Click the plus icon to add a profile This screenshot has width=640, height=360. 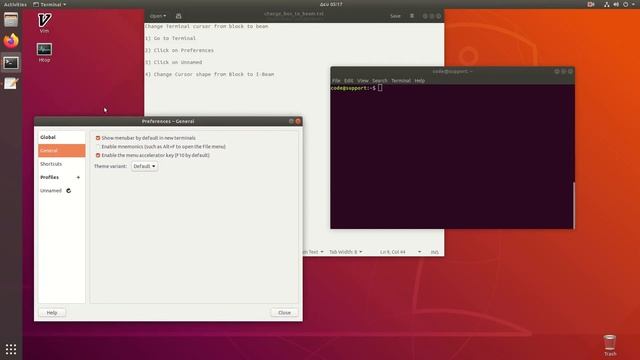[x=78, y=177]
